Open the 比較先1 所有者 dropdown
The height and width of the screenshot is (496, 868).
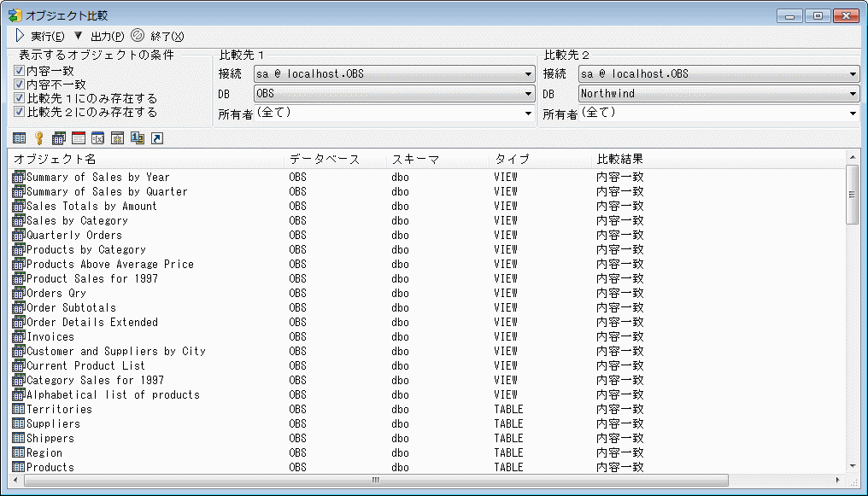click(x=529, y=114)
